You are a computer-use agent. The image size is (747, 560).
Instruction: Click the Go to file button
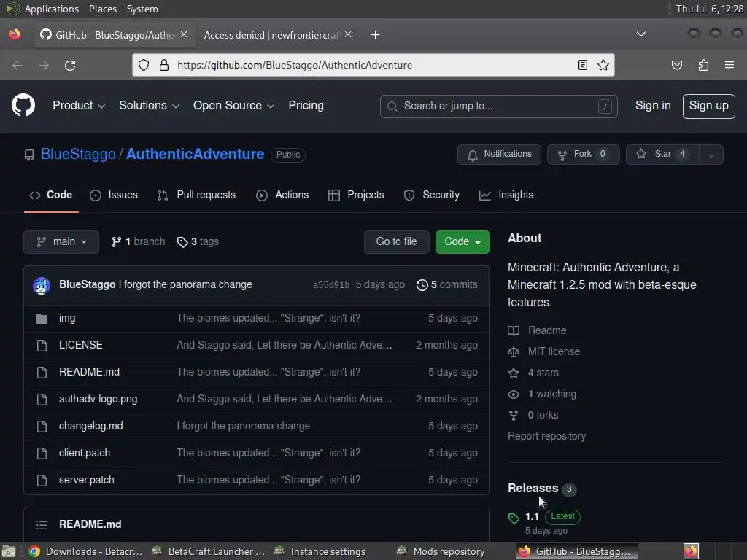[x=396, y=242]
